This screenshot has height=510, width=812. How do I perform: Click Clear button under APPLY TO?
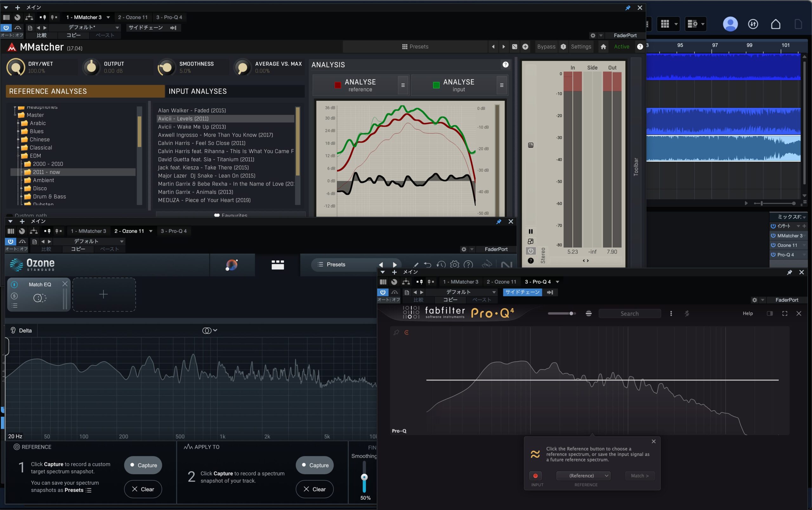point(315,489)
